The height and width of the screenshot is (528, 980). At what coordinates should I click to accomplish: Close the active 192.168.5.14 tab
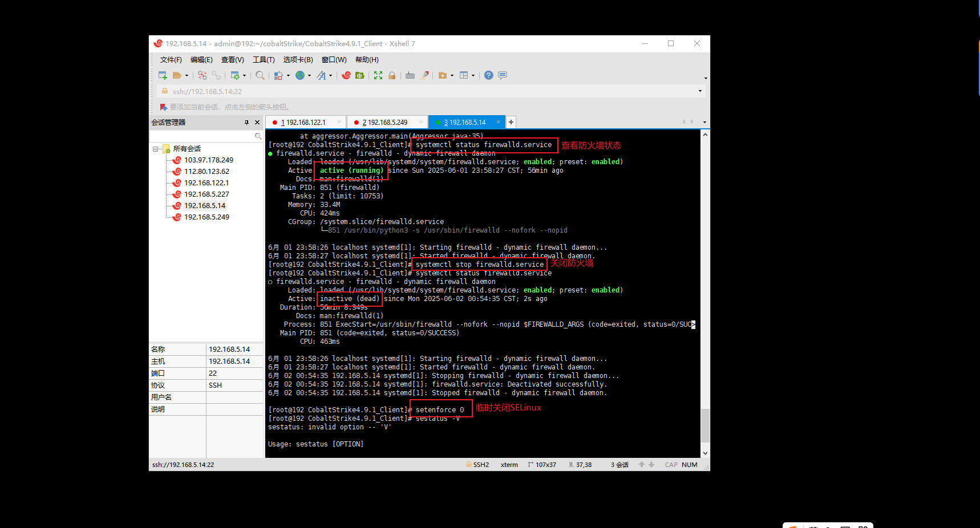(498, 122)
